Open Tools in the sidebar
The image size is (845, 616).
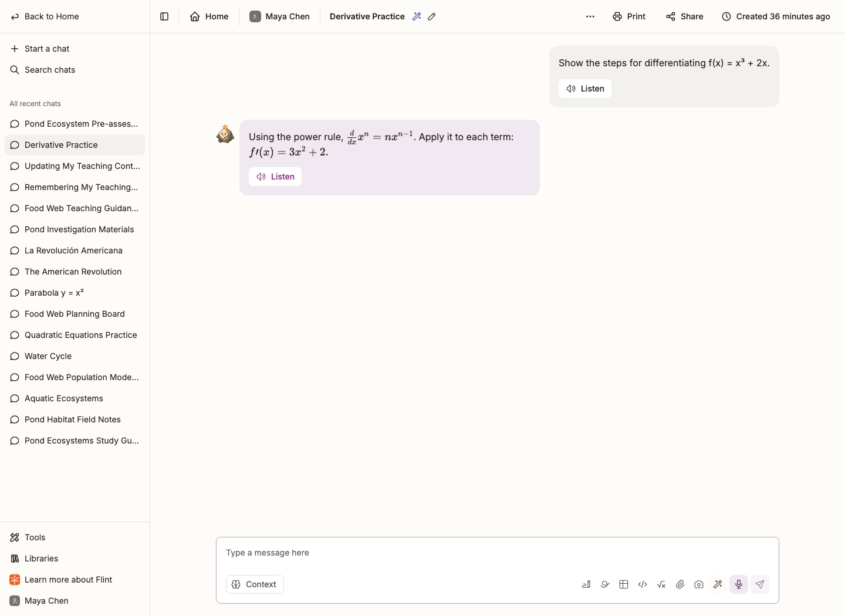(x=75, y=537)
